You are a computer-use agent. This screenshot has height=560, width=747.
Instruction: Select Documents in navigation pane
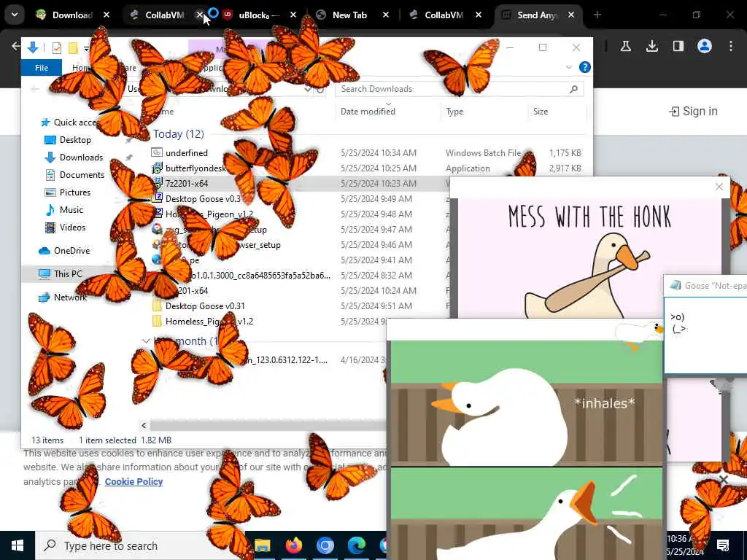pos(81,175)
